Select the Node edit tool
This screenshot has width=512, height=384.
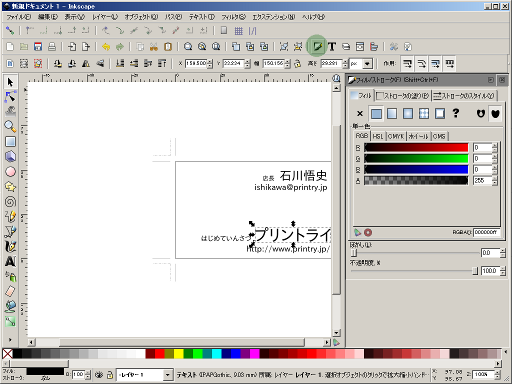point(10,97)
